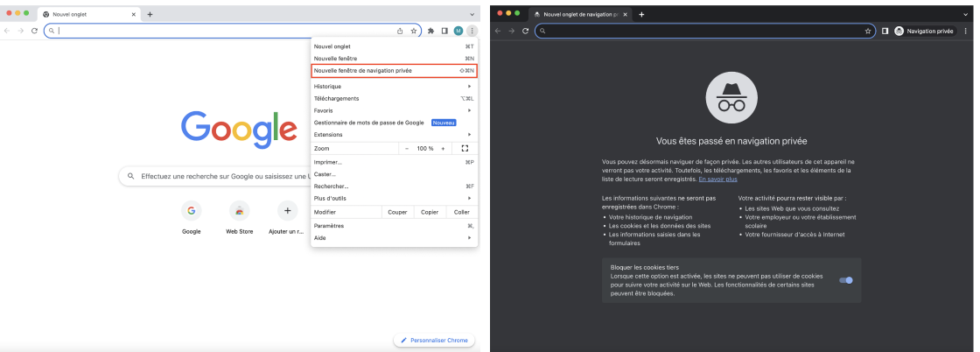Click the 100 % zoom value
Viewport: 980px width, 352px height.
coord(425,148)
